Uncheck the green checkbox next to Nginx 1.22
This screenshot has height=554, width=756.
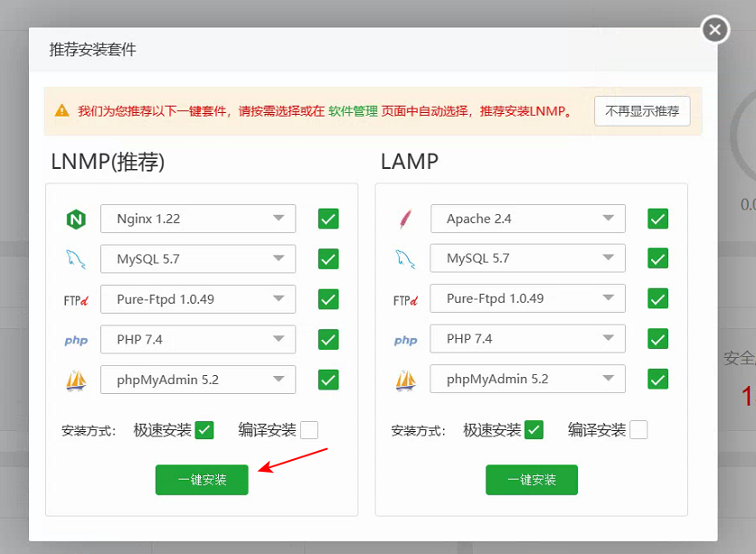[328, 219]
